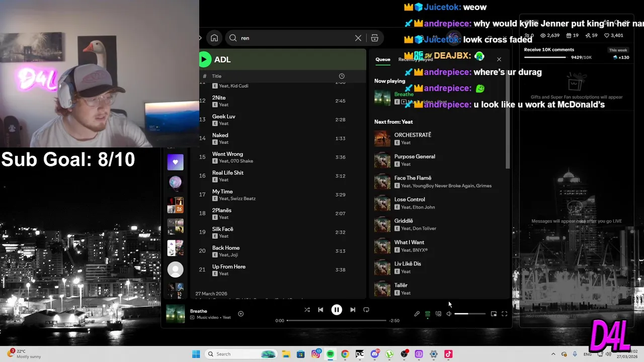Open the lyrics microphone icon
This screenshot has width=644, height=362.
(417, 314)
